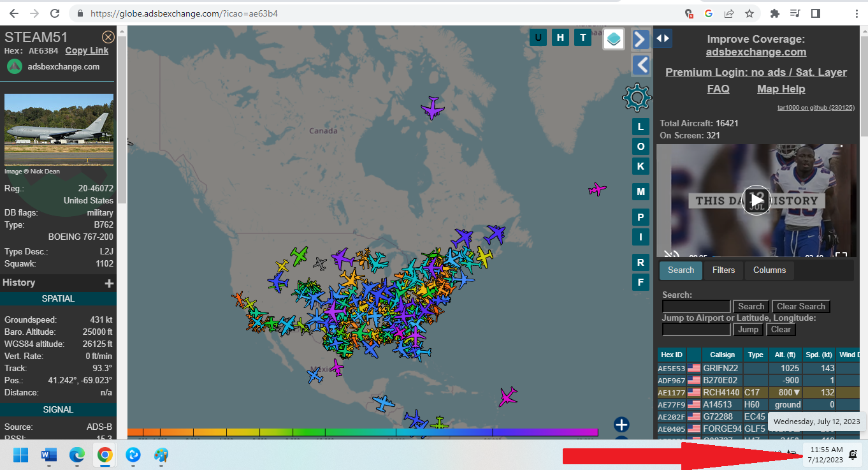Viewport: 868px width, 470px height.
Task: Open the Map Help link
Action: pyautogui.click(x=781, y=89)
